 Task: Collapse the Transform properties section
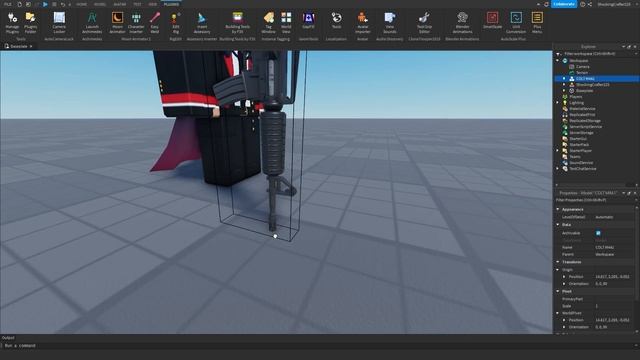(x=558, y=262)
